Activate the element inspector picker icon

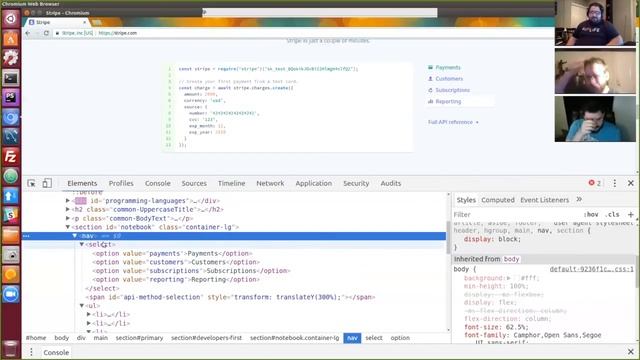coord(31,183)
